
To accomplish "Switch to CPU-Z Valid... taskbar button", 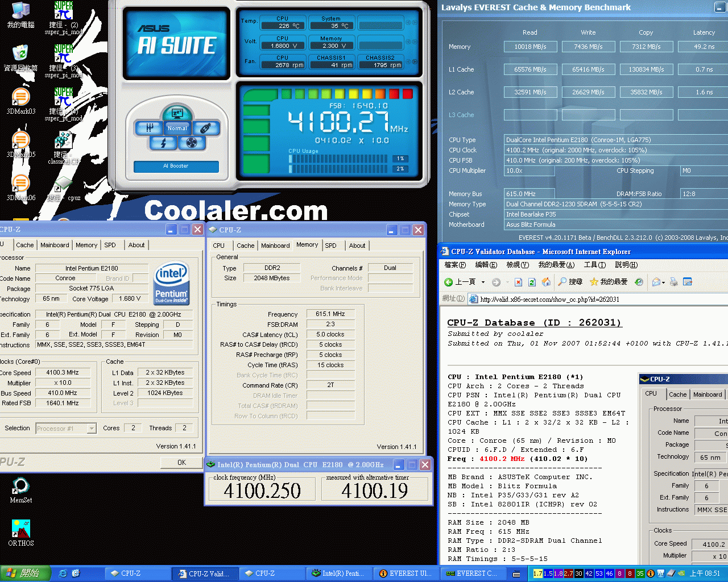I will pyautogui.click(x=205, y=573).
